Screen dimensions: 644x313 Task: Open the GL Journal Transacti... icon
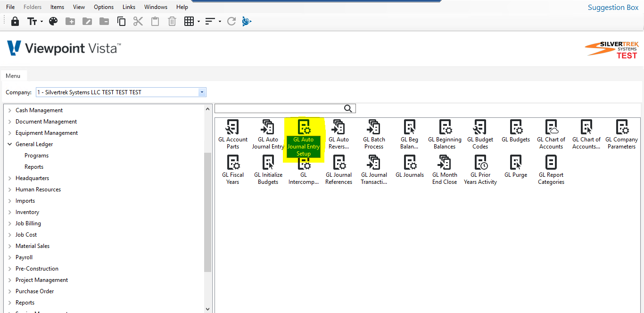coord(374,170)
